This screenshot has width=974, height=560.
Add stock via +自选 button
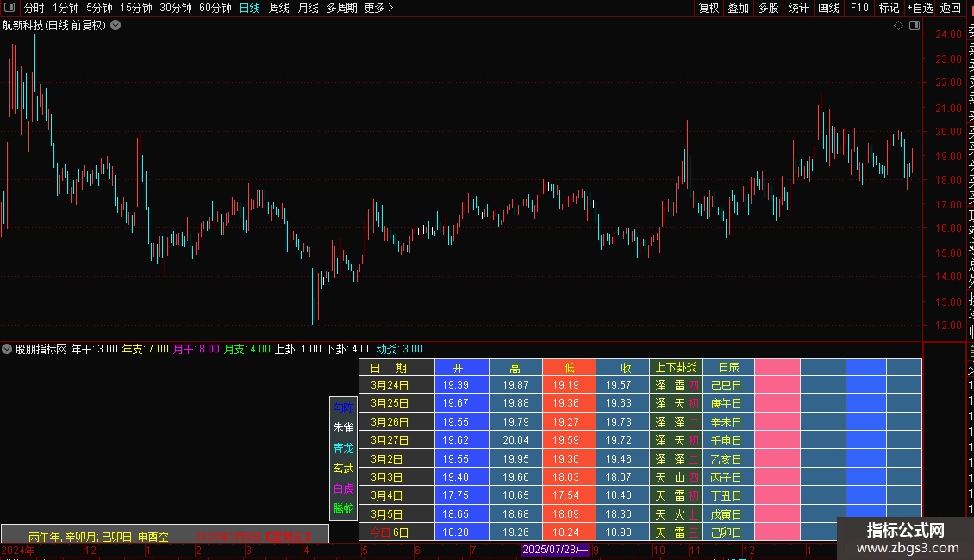(x=920, y=8)
